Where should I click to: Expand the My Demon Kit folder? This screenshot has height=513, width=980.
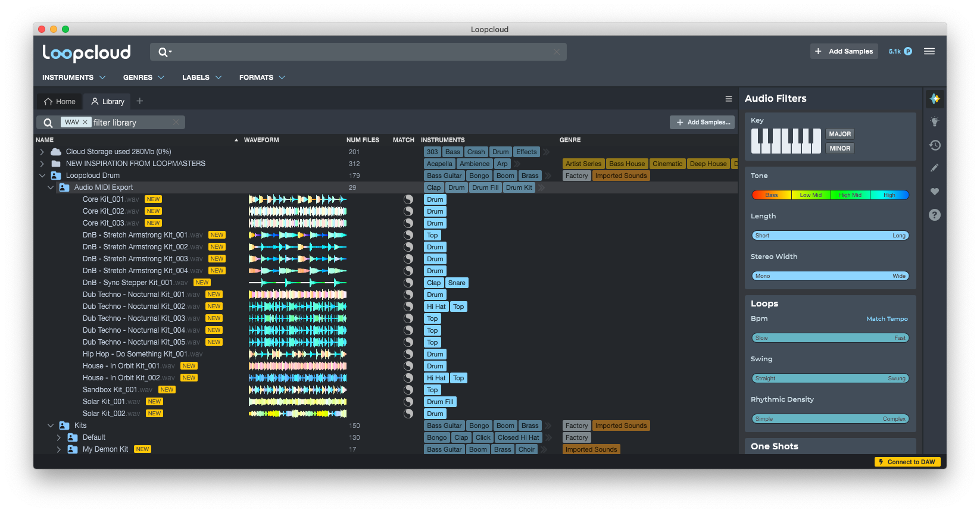[x=58, y=449]
